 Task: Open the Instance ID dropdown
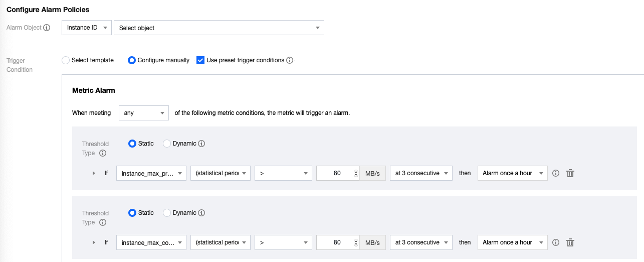(86, 28)
